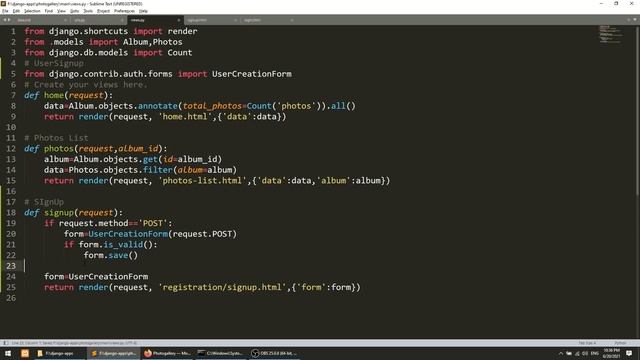Viewport: 640px width, 360px height.
Task: Open the notification center icon
Action: point(629,353)
